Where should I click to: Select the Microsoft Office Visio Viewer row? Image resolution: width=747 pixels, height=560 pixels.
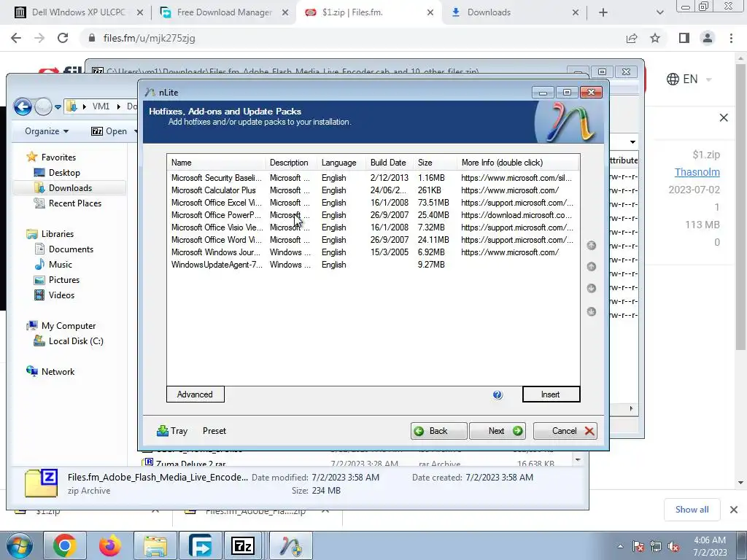click(x=373, y=227)
